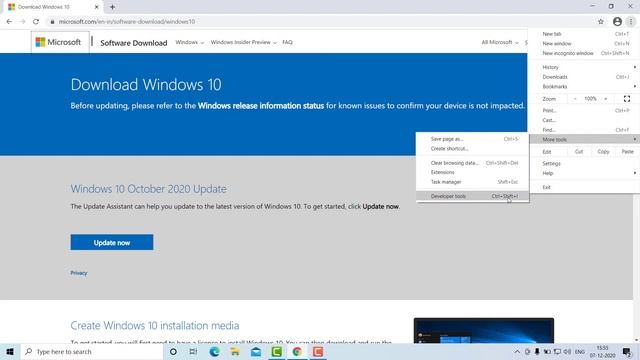
Task: Toggle fullscreen icon in Zoom row
Action: pos(627,99)
